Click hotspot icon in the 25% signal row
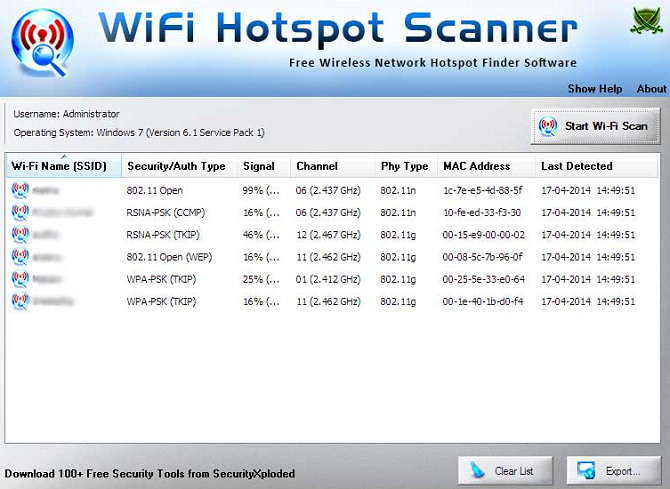The width and height of the screenshot is (670, 489). point(20,279)
